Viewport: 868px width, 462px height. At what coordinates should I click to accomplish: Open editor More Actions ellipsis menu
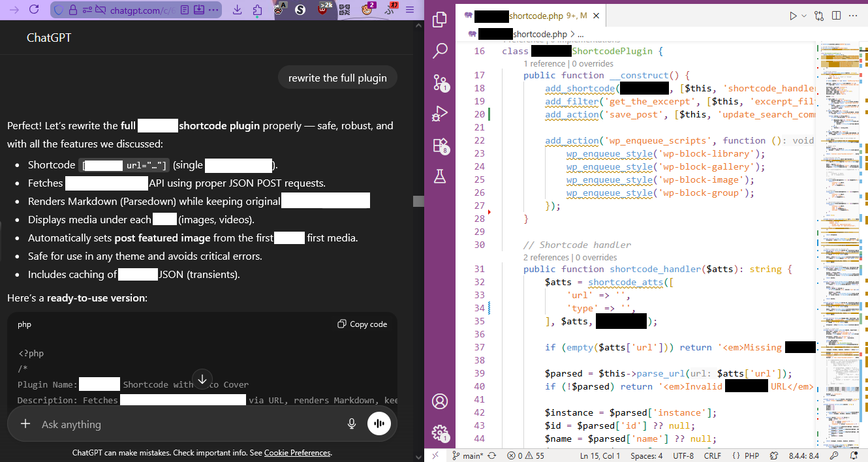(854, 14)
